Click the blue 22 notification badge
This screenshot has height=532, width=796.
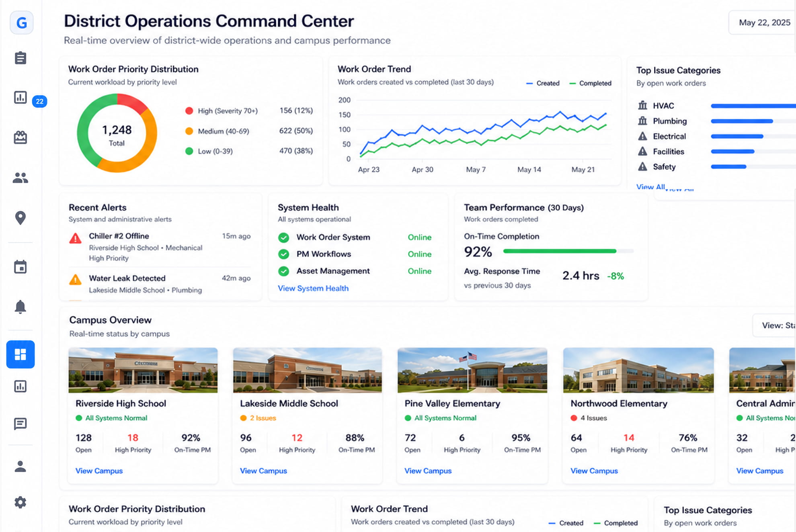tap(39, 101)
